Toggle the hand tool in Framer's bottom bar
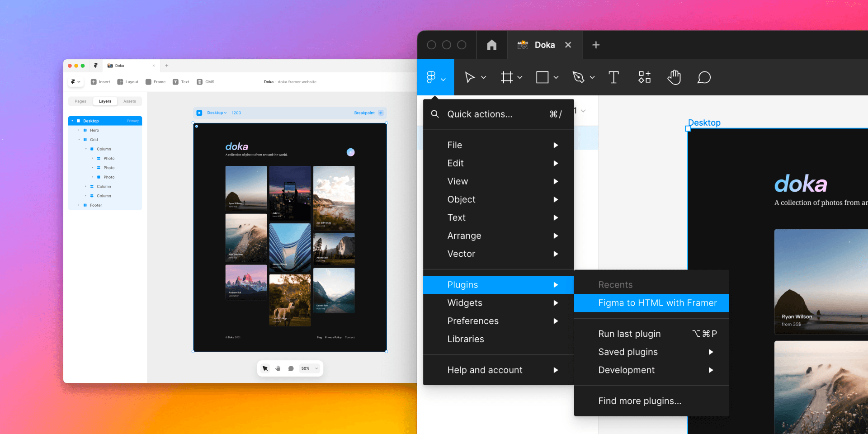The image size is (868, 434). click(x=278, y=368)
